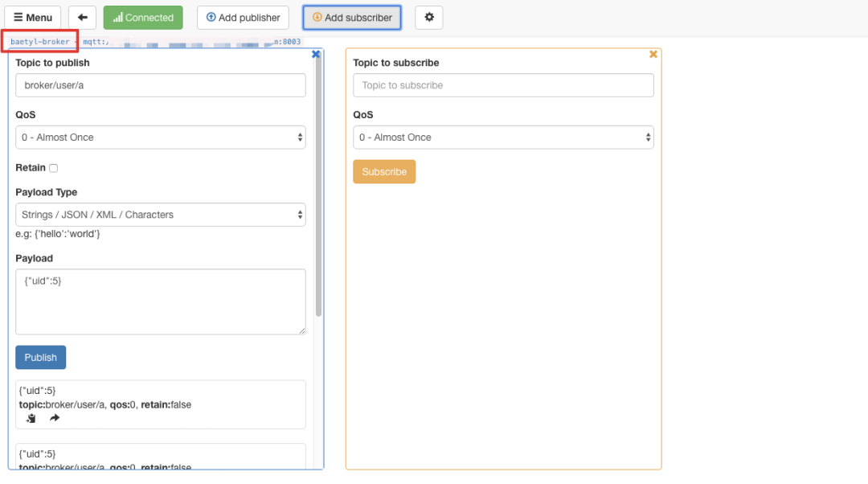
Task: Open the subscriber QoS dropdown
Action: pyautogui.click(x=503, y=137)
